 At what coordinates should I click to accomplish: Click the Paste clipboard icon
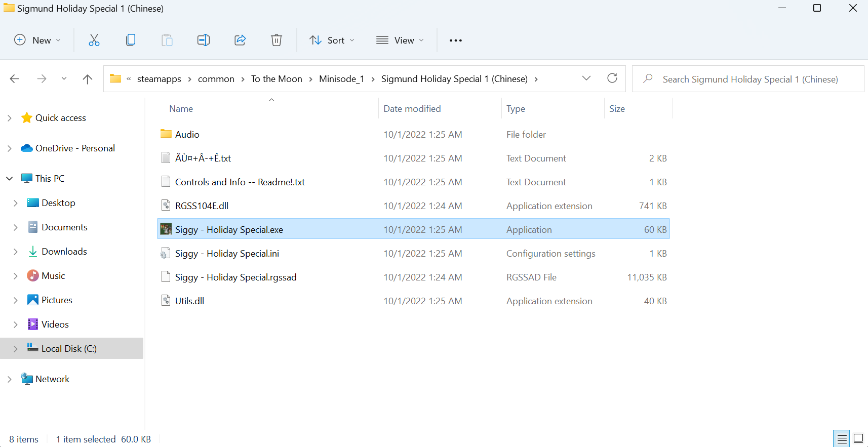pos(167,40)
